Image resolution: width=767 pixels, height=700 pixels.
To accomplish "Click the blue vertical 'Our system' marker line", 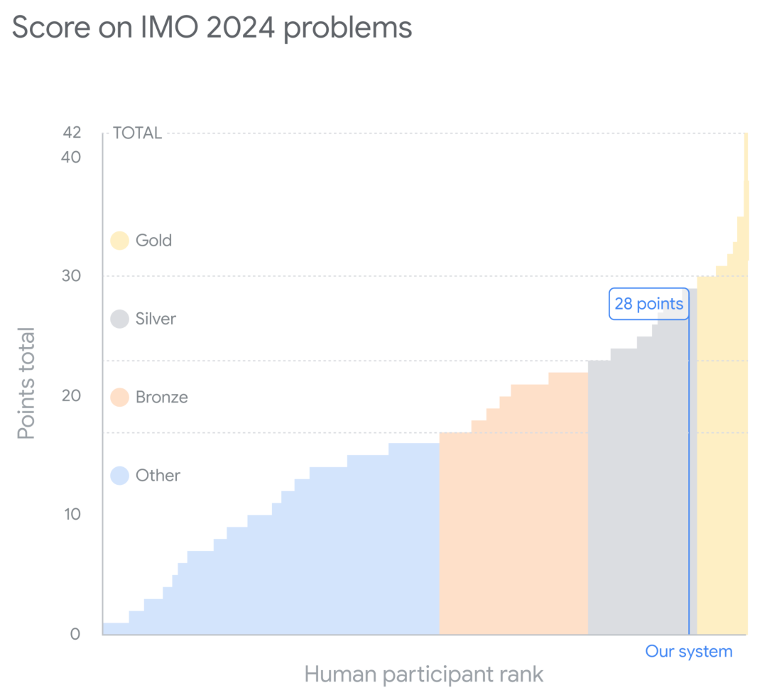I will coord(689,476).
